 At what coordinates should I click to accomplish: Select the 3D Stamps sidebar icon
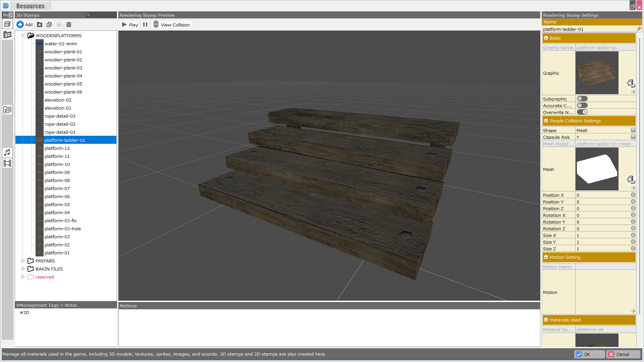(x=7, y=35)
